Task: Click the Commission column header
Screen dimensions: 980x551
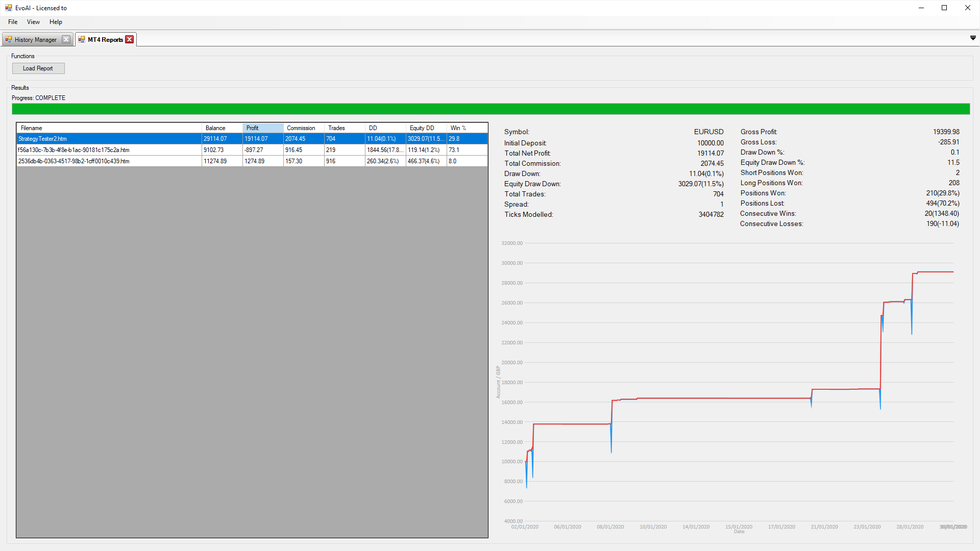Action: coord(301,128)
